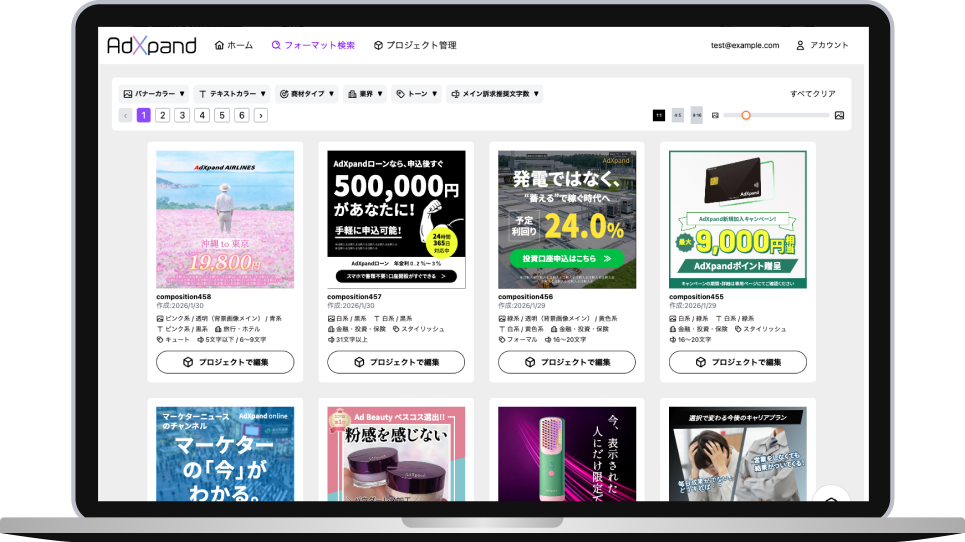Go to next page with right chevron
Screen dimensions: 965x542
point(261,115)
